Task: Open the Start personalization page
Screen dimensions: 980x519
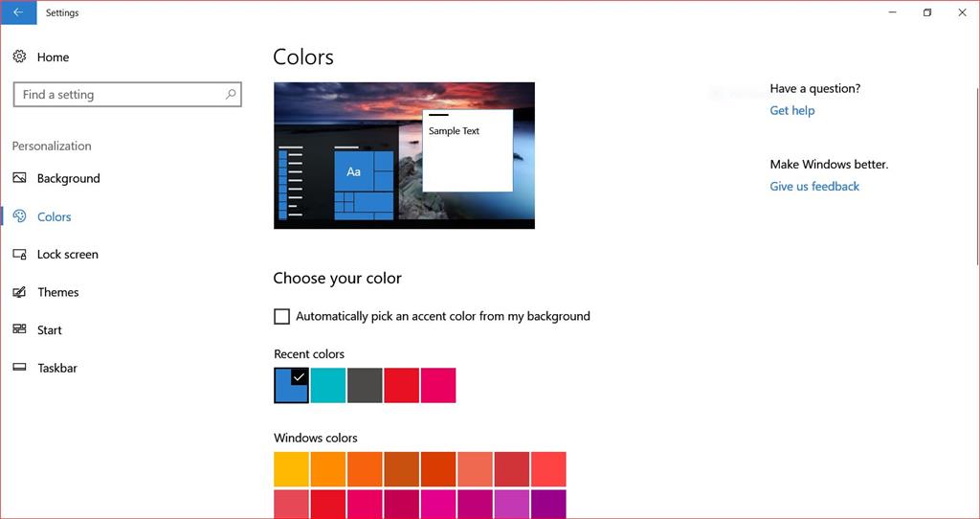Action: [x=50, y=330]
